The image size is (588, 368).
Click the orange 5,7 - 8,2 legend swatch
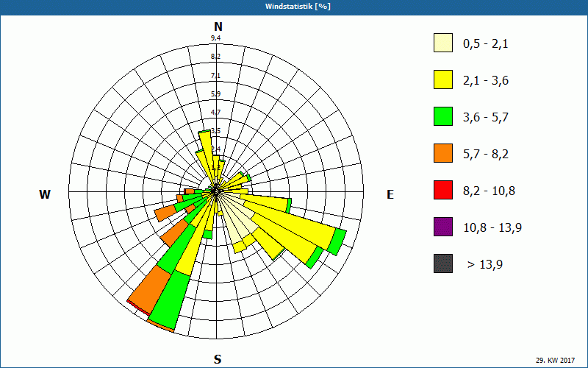coord(443,153)
